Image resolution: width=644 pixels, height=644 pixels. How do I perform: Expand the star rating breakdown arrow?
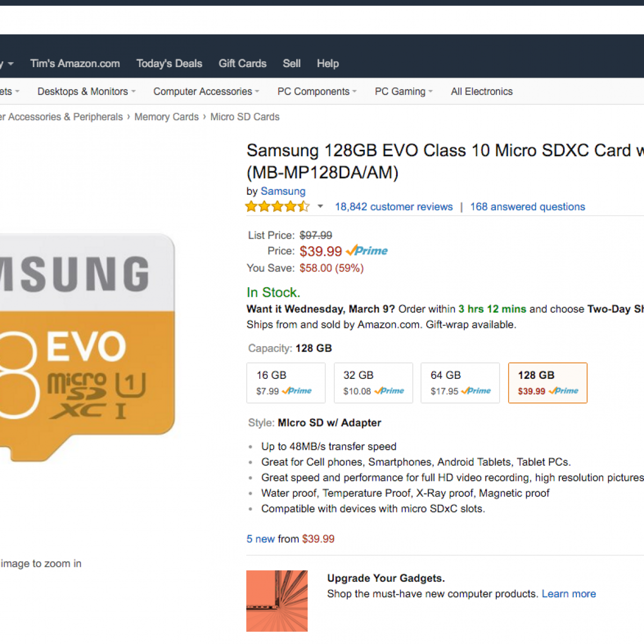tap(320, 207)
